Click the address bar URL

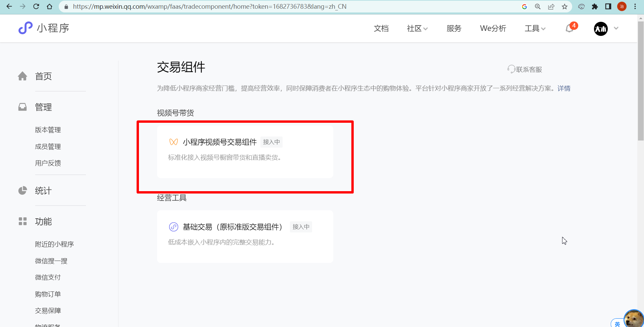tap(209, 7)
